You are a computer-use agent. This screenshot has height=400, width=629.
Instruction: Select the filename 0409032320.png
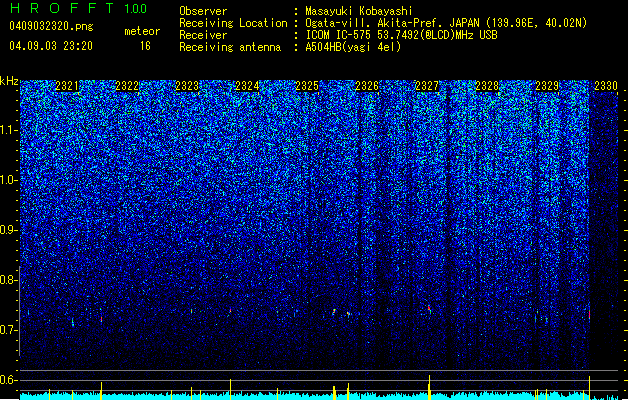click(51, 27)
